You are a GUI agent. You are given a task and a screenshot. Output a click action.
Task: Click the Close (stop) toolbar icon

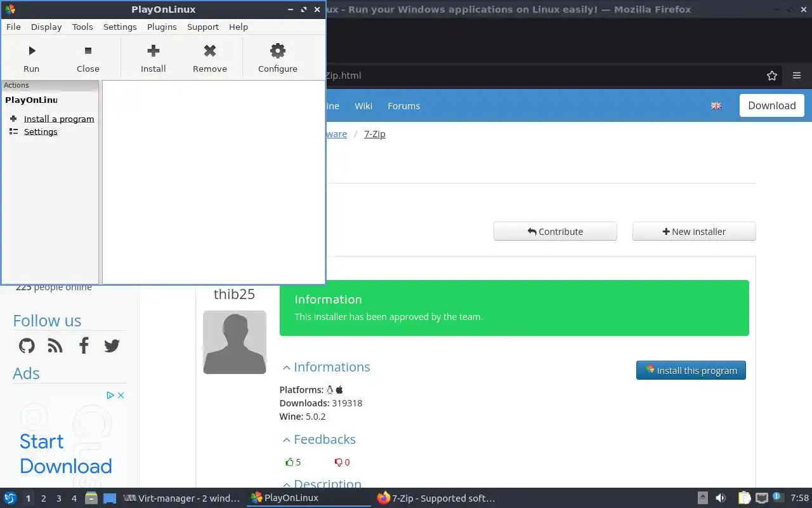88,51
